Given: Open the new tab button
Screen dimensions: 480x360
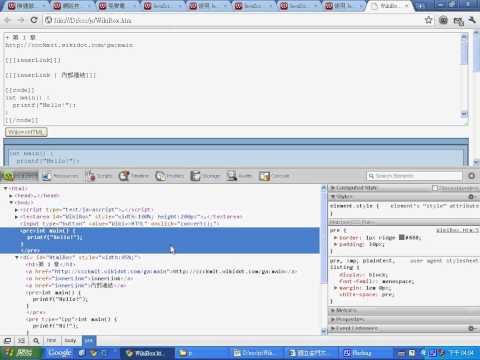Looking at the screenshot, I should tap(421, 6).
